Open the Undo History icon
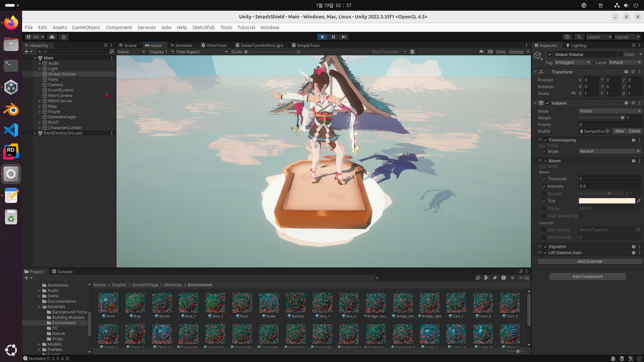 tap(567, 37)
